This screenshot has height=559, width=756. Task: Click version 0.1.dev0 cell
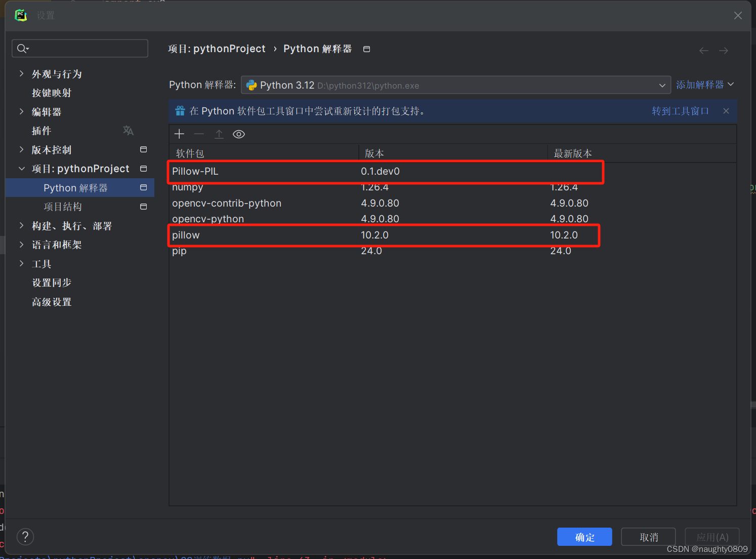380,171
